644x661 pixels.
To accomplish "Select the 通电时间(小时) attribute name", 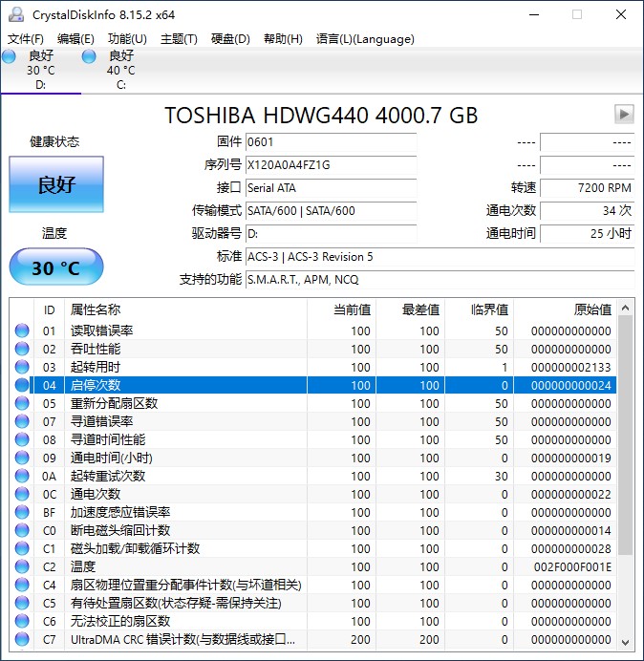I will tap(112, 458).
